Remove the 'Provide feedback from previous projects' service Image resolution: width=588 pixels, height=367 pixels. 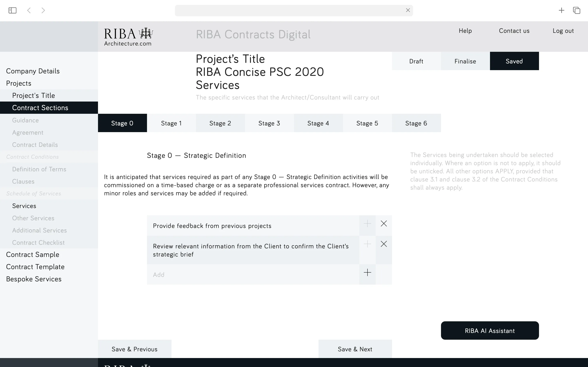click(383, 223)
